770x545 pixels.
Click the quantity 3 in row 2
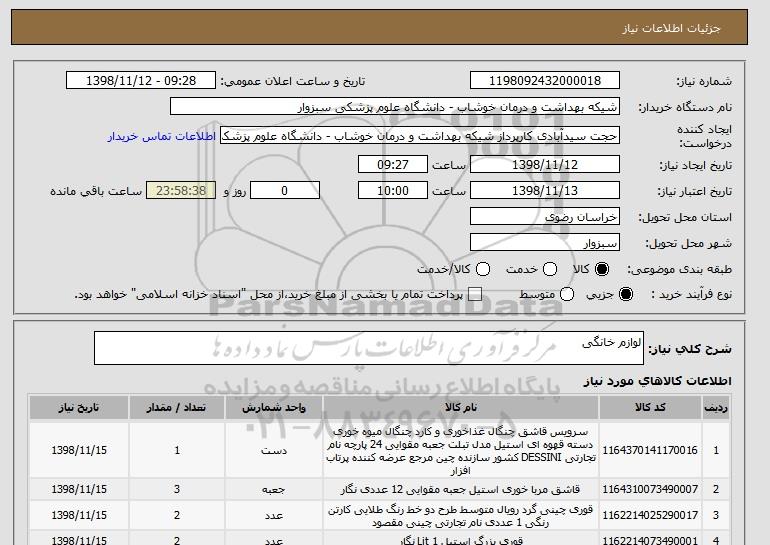click(177, 489)
